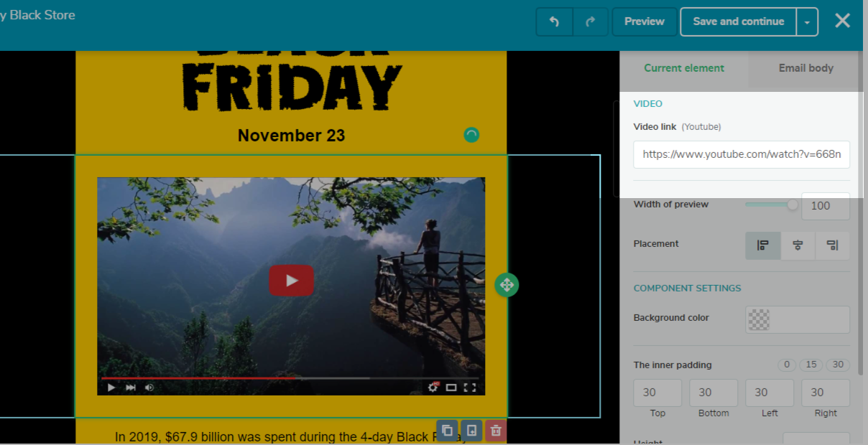Image resolution: width=868 pixels, height=445 pixels.
Task: Switch to the Email body tab
Action: (x=805, y=68)
